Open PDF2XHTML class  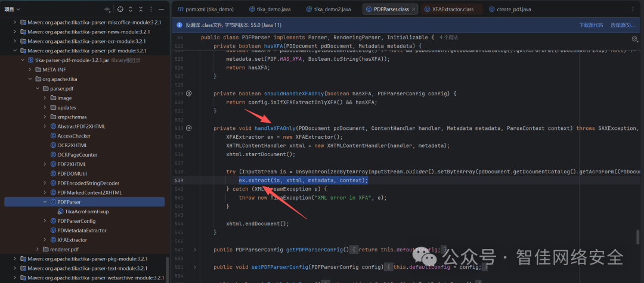click(x=72, y=164)
